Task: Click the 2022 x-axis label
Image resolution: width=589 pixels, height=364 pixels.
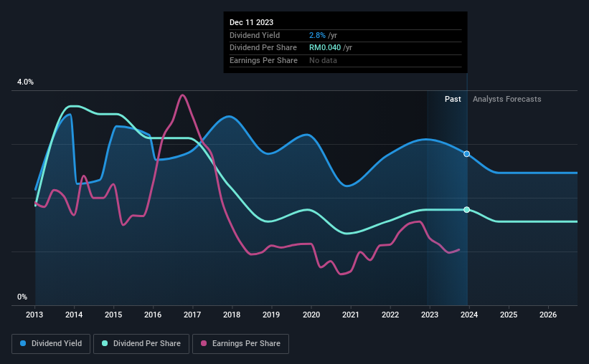Action: (390, 315)
